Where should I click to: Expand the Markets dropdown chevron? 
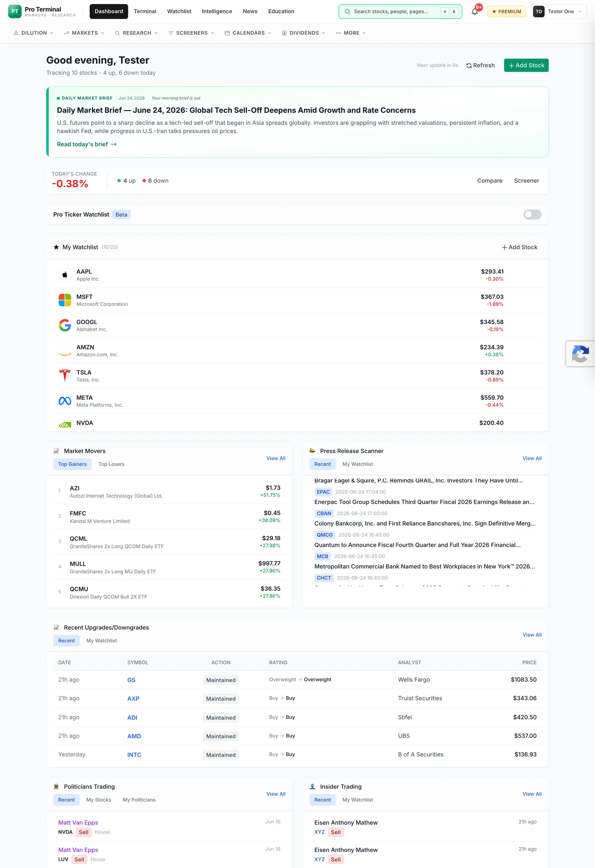click(102, 33)
